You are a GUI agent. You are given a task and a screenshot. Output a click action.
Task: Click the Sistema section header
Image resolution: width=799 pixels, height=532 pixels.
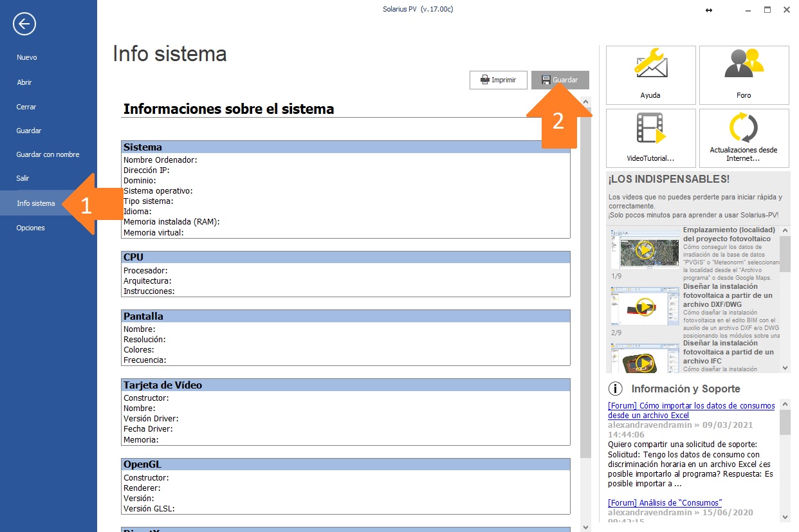tap(345, 147)
